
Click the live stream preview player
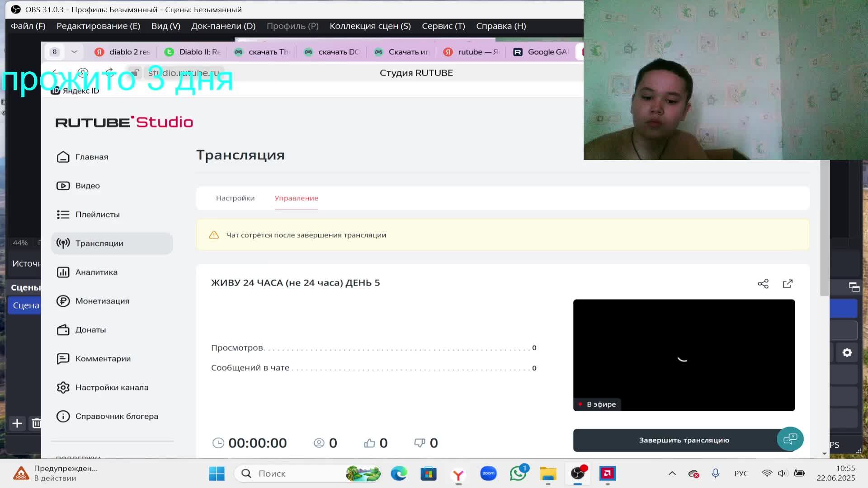point(684,355)
